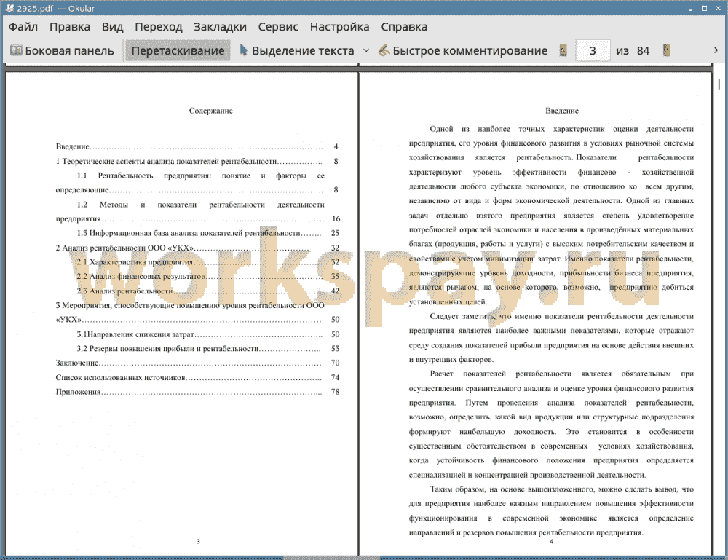
Task: Open the Справка menu
Action: [x=404, y=27]
